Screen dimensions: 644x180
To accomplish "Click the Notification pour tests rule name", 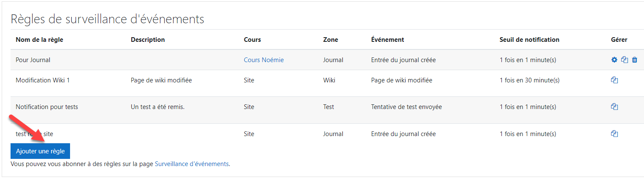I will 47,107.
